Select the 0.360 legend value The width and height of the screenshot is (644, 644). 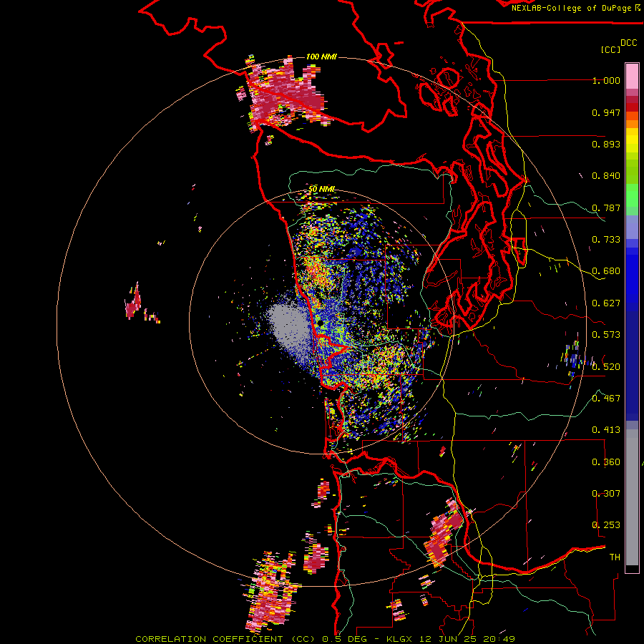click(606, 462)
